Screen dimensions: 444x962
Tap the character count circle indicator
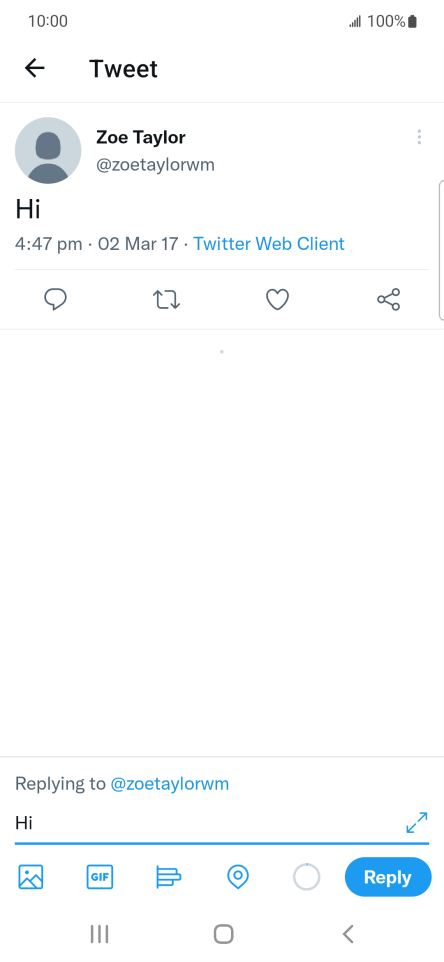click(307, 877)
